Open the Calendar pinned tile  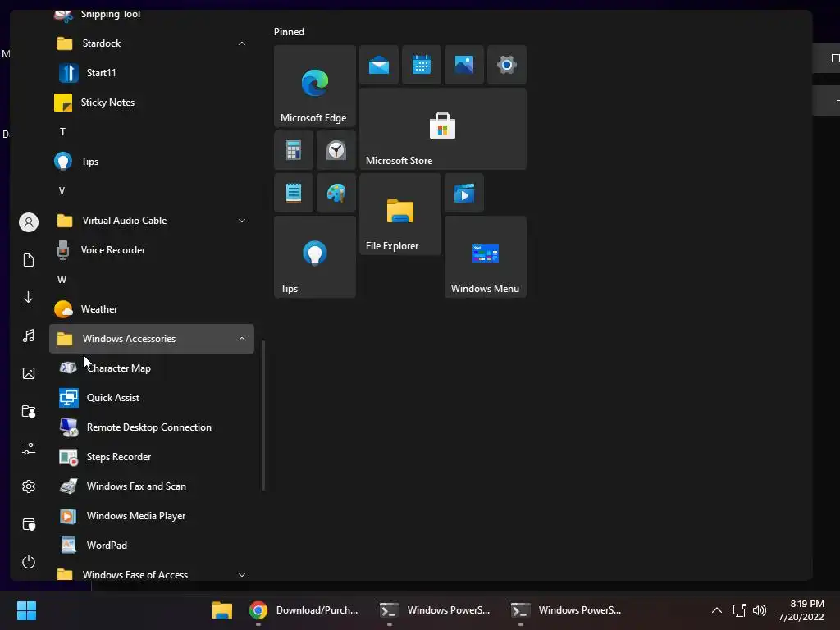(422, 65)
